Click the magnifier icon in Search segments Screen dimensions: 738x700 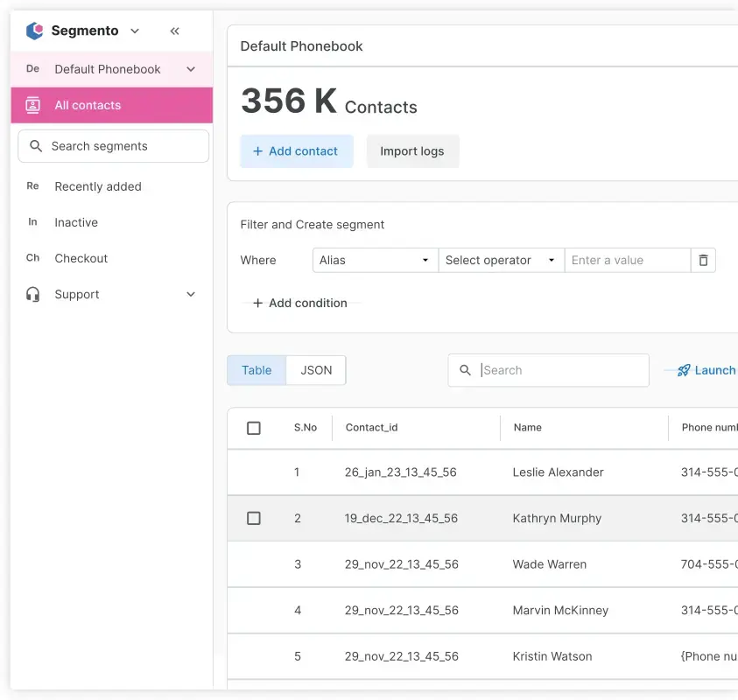pyautogui.click(x=36, y=146)
